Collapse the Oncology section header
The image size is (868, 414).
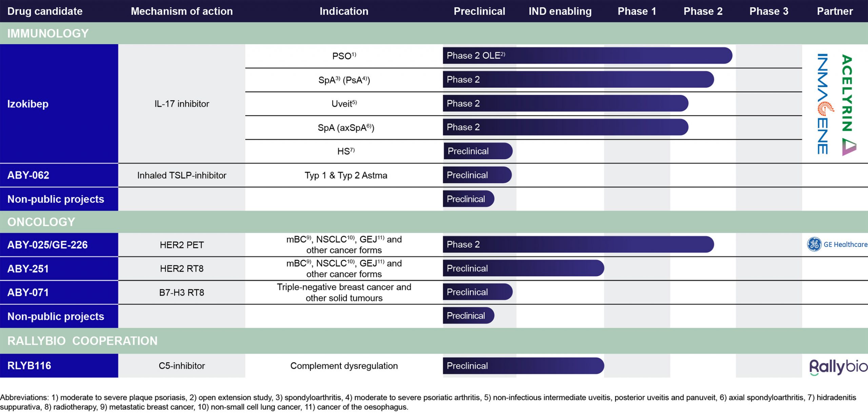(x=41, y=222)
